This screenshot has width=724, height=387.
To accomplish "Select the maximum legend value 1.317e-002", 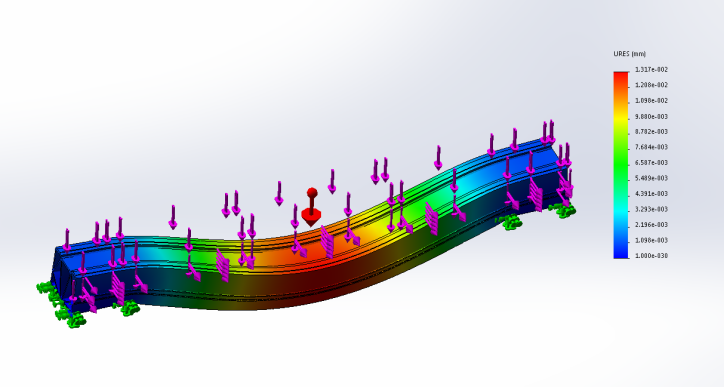I will 651,70.
